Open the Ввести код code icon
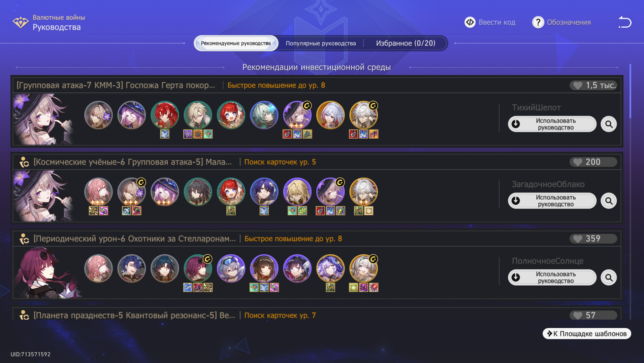 point(470,22)
